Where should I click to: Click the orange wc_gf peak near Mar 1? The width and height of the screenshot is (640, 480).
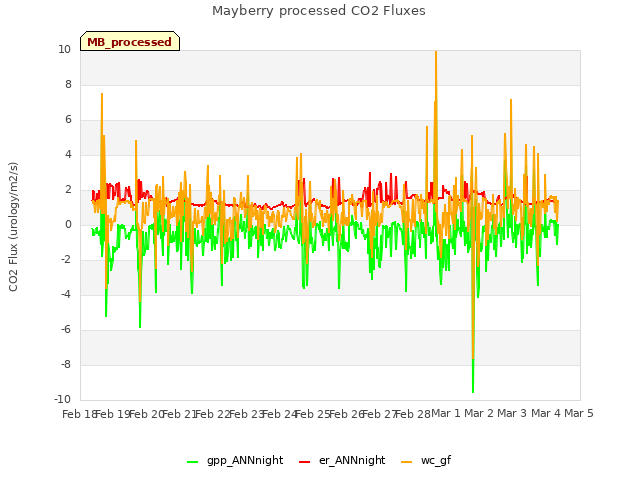tap(436, 53)
